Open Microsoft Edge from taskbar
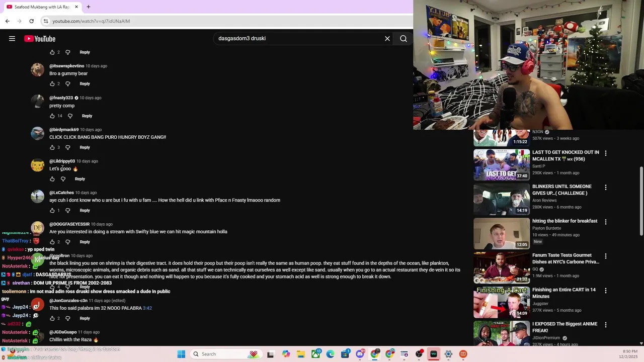This screenshot has width=644, height=362. [x=330, y=354]
